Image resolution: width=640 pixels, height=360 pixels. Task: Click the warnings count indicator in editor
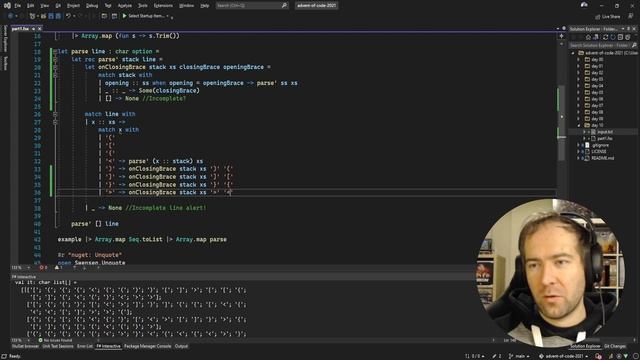[x=59, y=268]
